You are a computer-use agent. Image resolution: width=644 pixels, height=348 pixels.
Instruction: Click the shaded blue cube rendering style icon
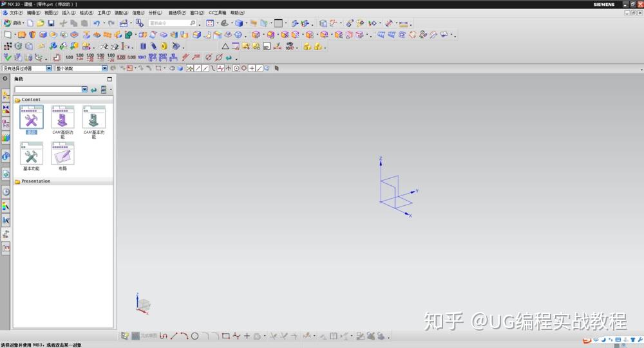239,23
